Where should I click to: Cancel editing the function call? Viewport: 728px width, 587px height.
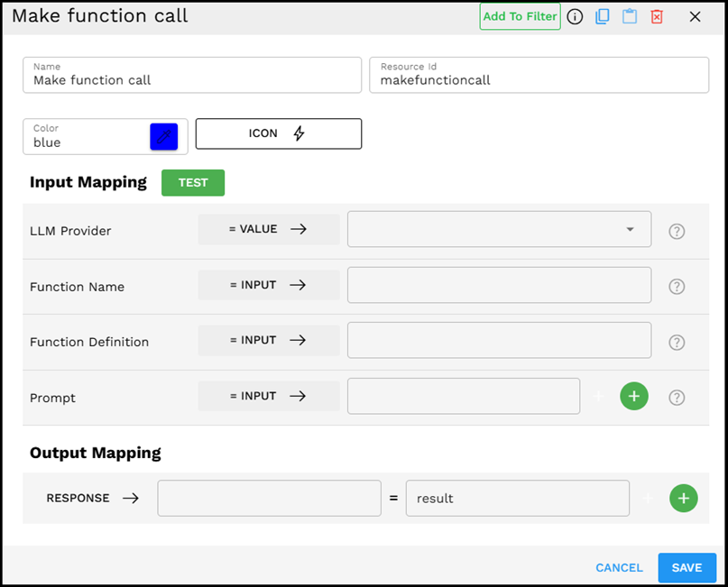(x=619, y=568)
